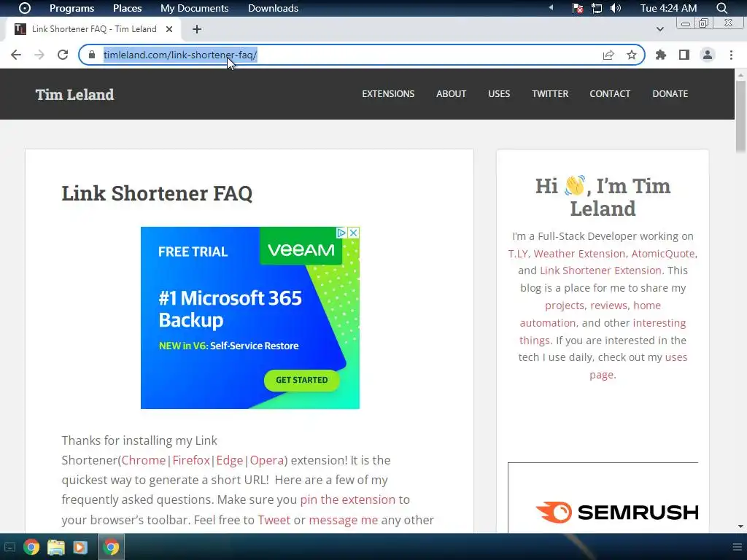The height and width of the screenshot is (560, 747).
Task: Open the projects link
Action: coord(565,306)
